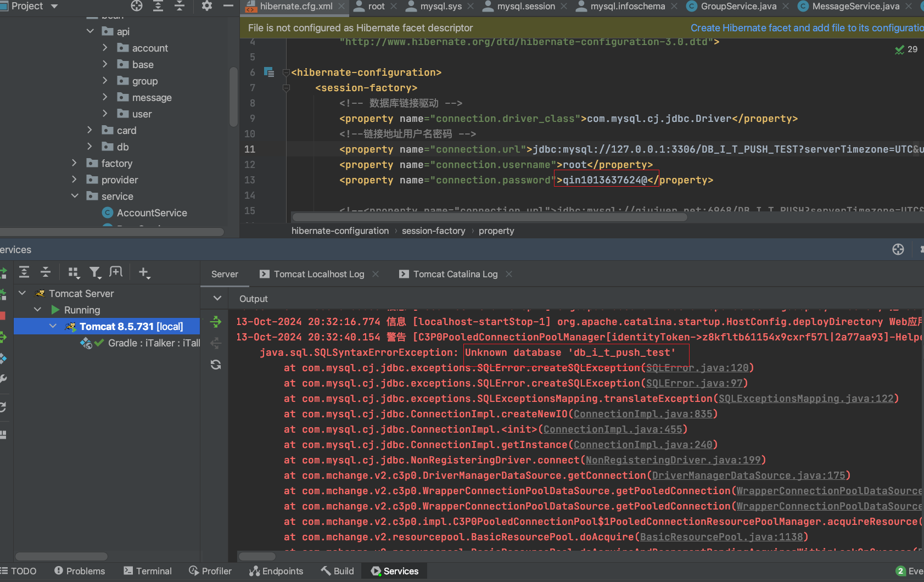Viewport: 924px width, 582px height.
Task: Expand the base folder
Action: (105, 65)
